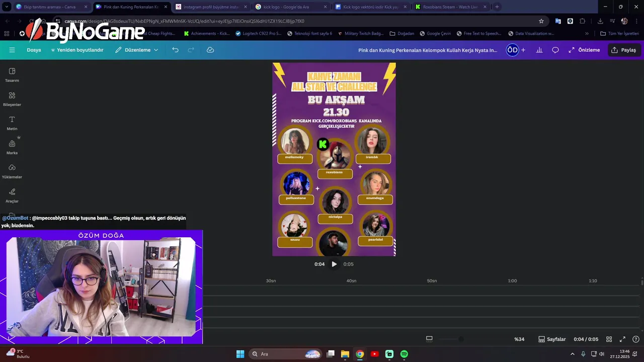
Task: Open the Tasarım panel in sidebar
Action: click(x=12, y=74)
